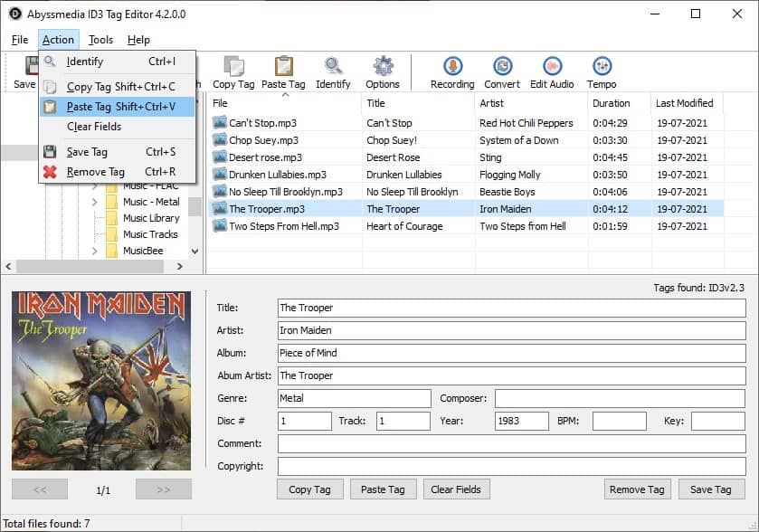Click the MusicBee folder icon
Viewport: 759px width, 532px height.
click(112, 251)
